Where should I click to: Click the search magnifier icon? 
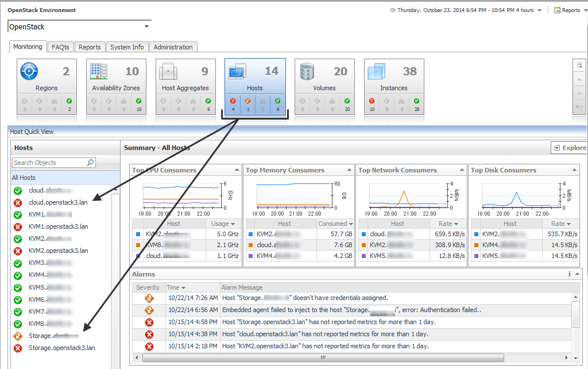pyautogui.click(x=90, y=163)
